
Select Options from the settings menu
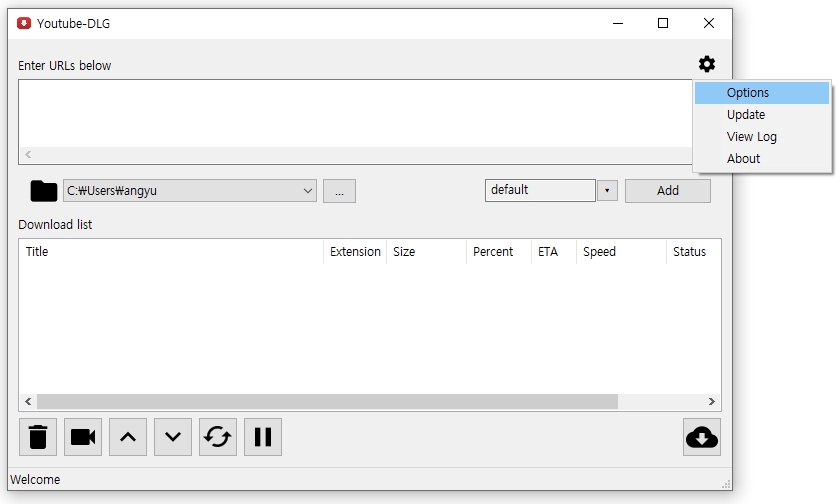(x=762, y=93)
